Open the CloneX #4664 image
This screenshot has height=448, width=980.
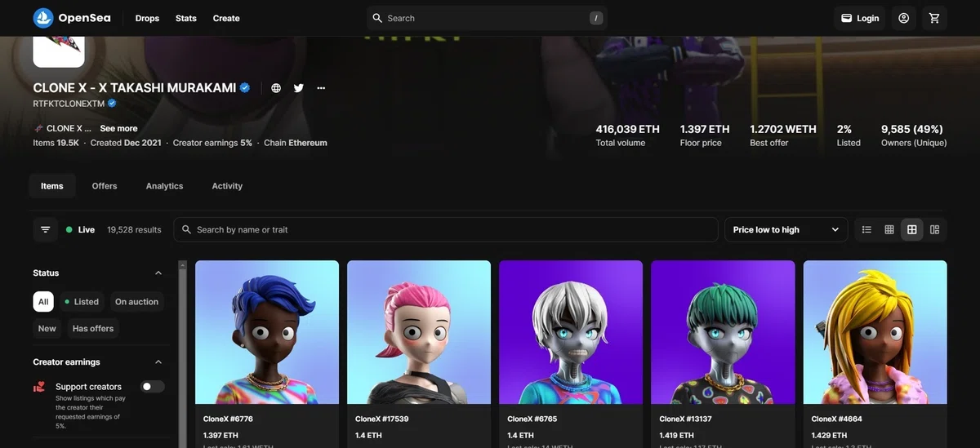coord(875,332)
